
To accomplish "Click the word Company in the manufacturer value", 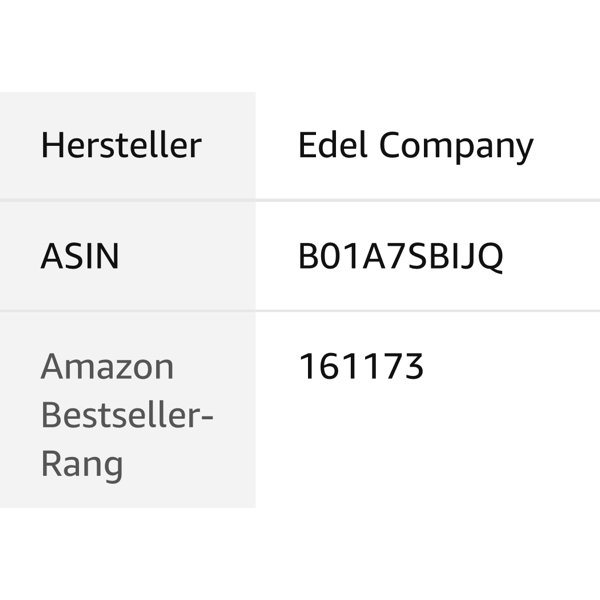I will (x=455, y=146).
